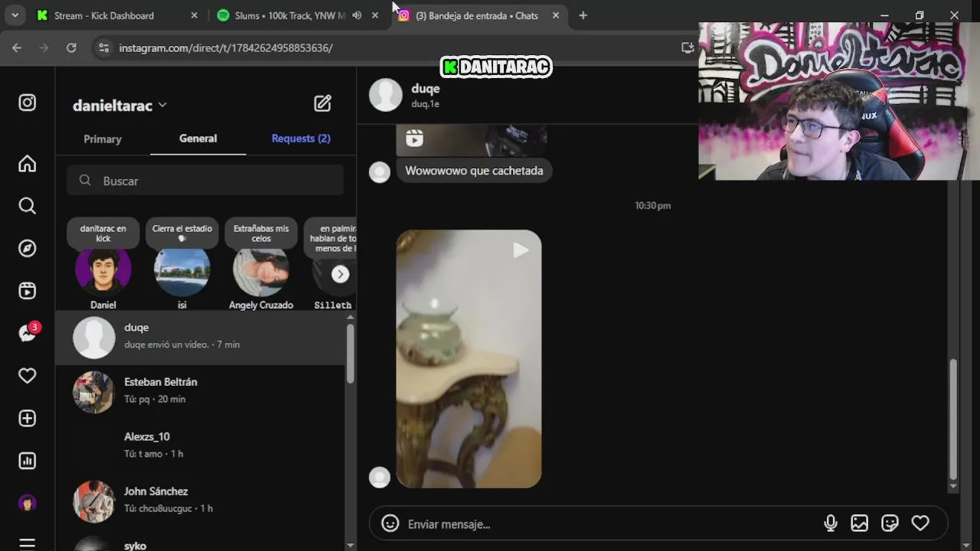980x551 pixels.
Task: Open Esteban Beltrán conversation
Action: point(201,392)
